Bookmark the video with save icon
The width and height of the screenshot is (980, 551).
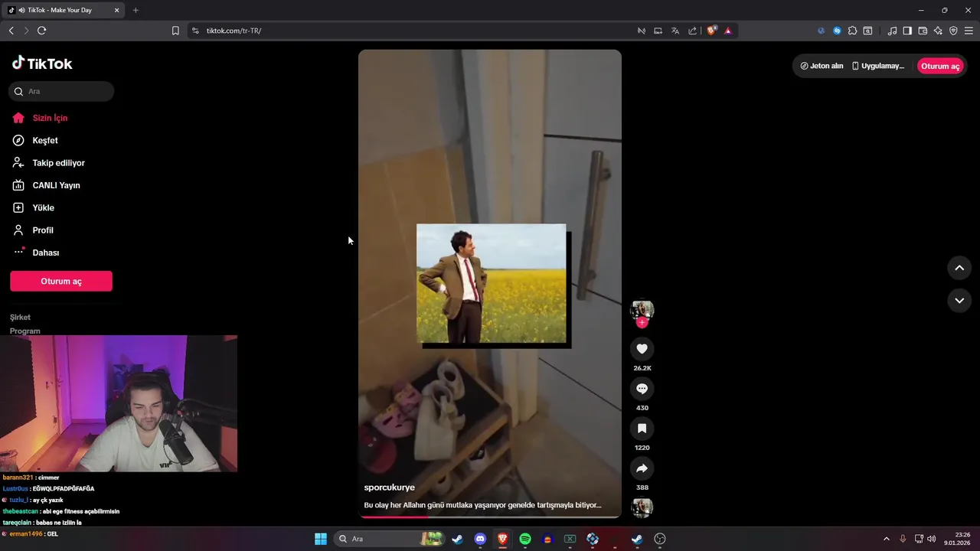coord(642,429)
